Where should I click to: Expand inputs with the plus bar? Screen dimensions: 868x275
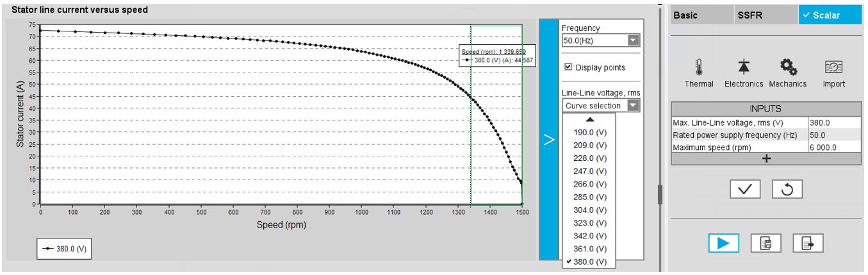pyautogui.click(x=766, y=159)
